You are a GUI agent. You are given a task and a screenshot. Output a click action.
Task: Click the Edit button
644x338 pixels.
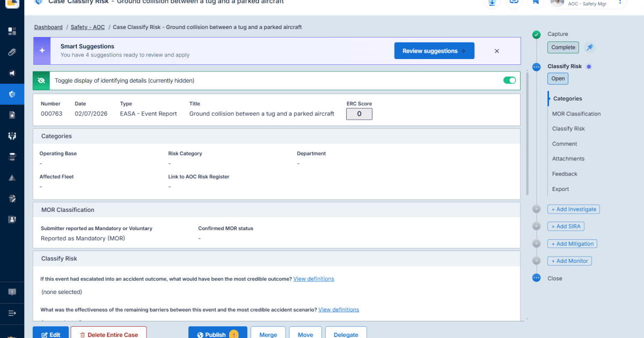click(50, 333)
